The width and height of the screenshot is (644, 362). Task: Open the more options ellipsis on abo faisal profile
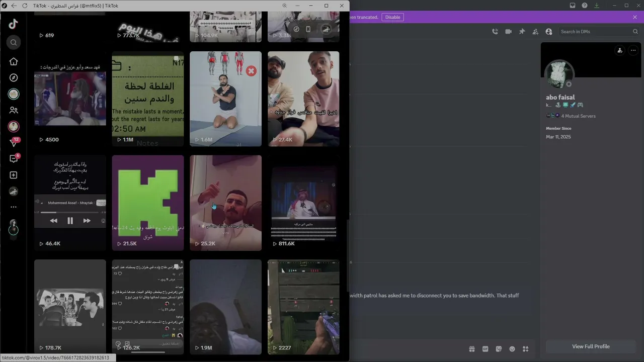tap(633, 50)
